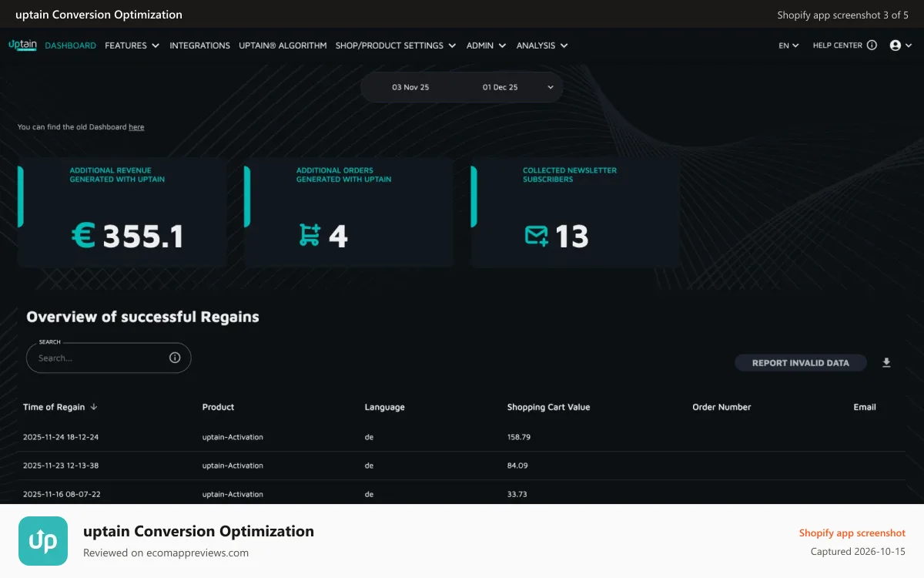Screen dimensions: 924x578
Task: Click the Report Invalid Data button
Action: tap(801, 363)
